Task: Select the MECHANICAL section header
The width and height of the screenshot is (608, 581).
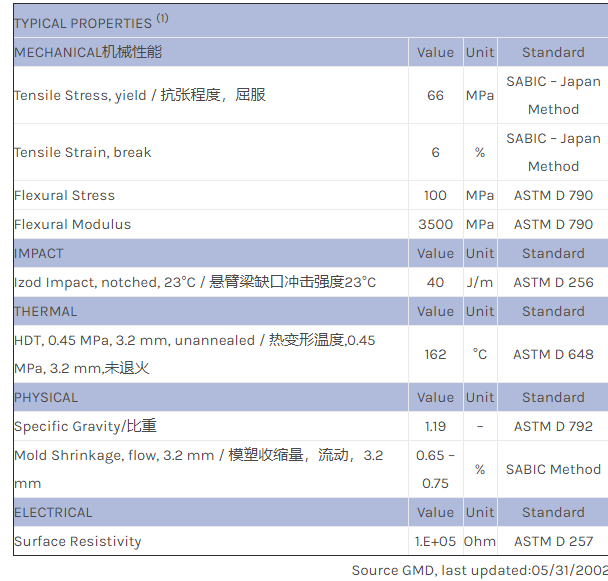Action: click(x=88, y=52)
